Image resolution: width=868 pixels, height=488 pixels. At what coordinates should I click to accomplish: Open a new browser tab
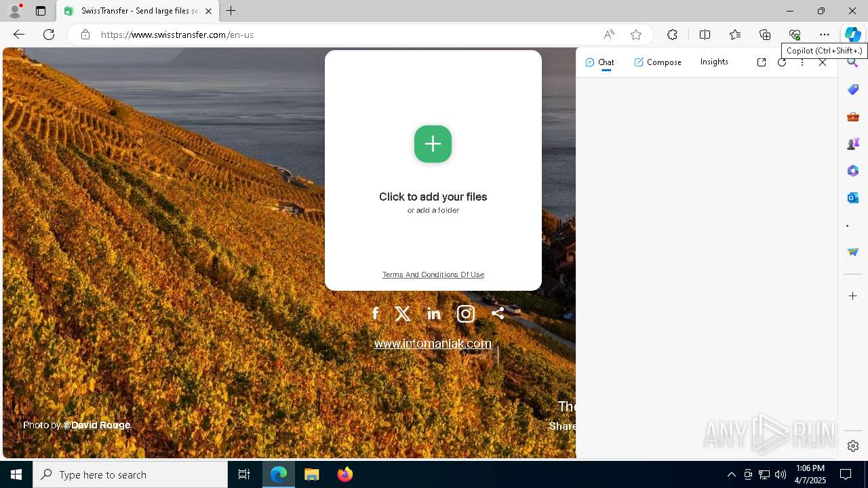(x=231, y=11)
